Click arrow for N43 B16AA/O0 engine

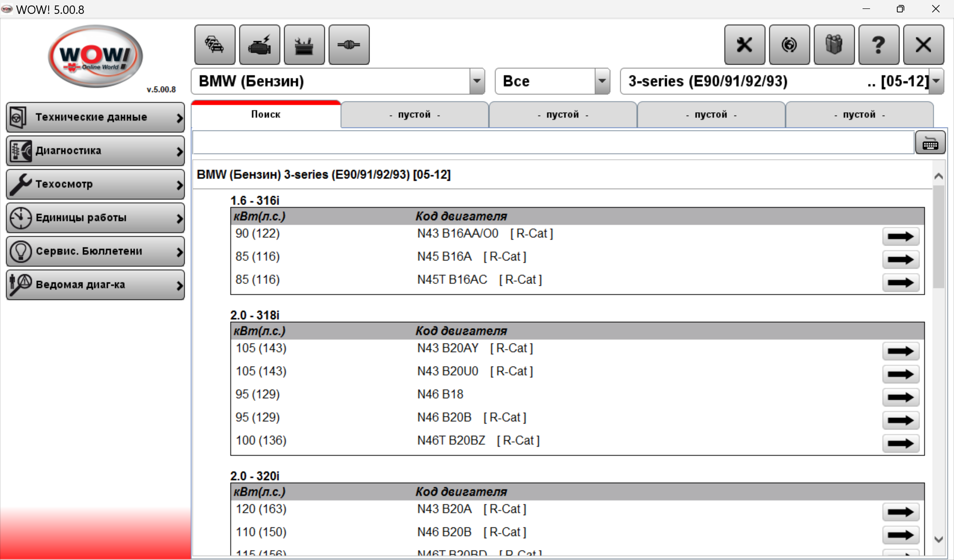click(900, 236)
